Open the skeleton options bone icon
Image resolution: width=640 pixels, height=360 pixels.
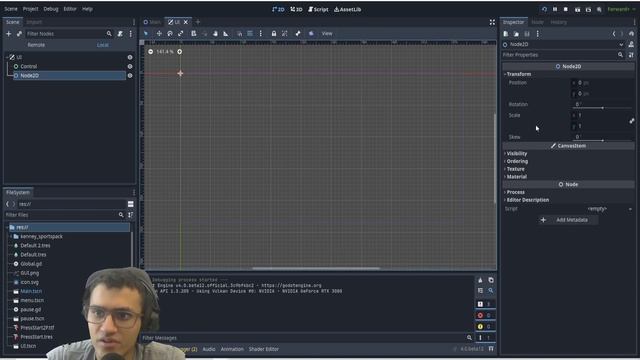point(298,33)
